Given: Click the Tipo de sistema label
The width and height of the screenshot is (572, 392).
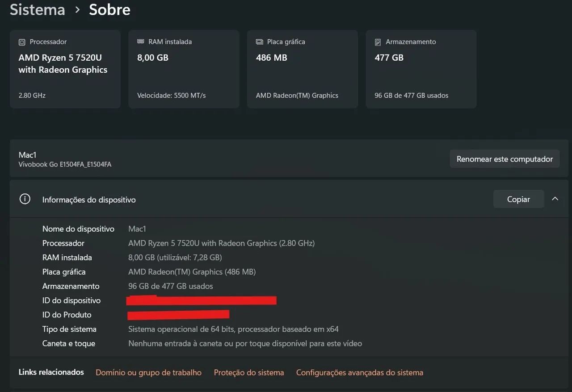Looking at the screenshot, I should click(x=69, y=329).
